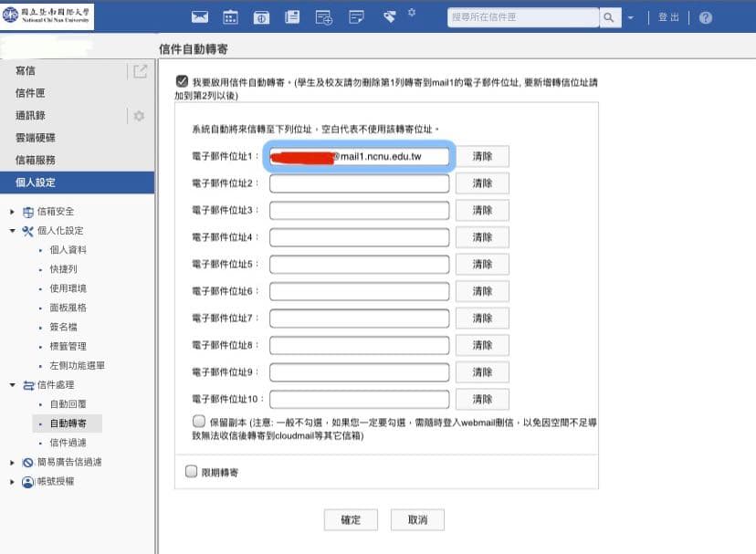Screen dimensions: 756x554
Task: Collapse the 個人化設定 tree arrow
Action: point(13,231)
